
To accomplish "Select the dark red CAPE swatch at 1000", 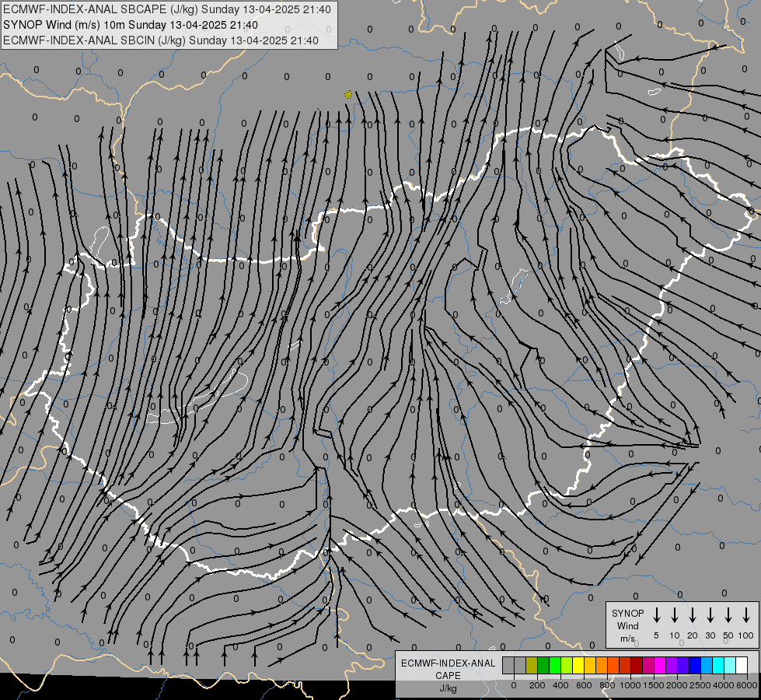I will click(x=637, y=665).
